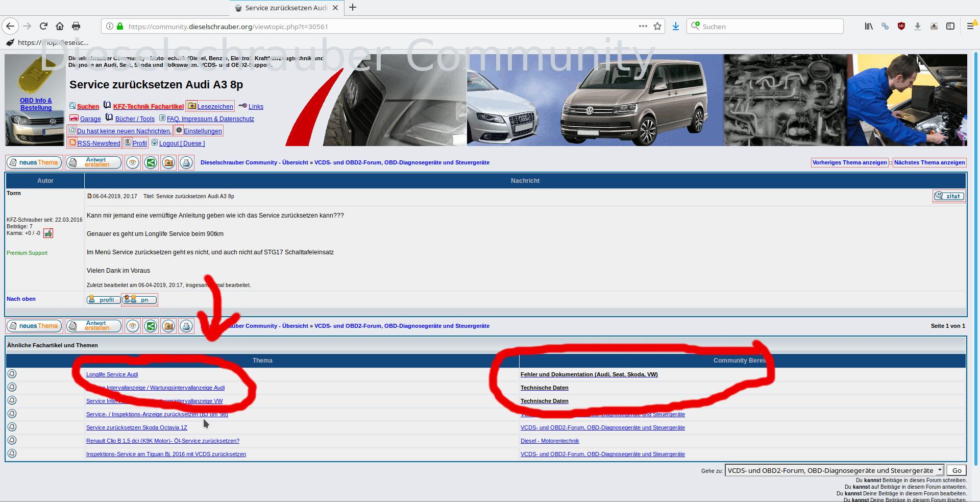Click the 'Go' button next to forum dropdown

(x=957, y=470)
